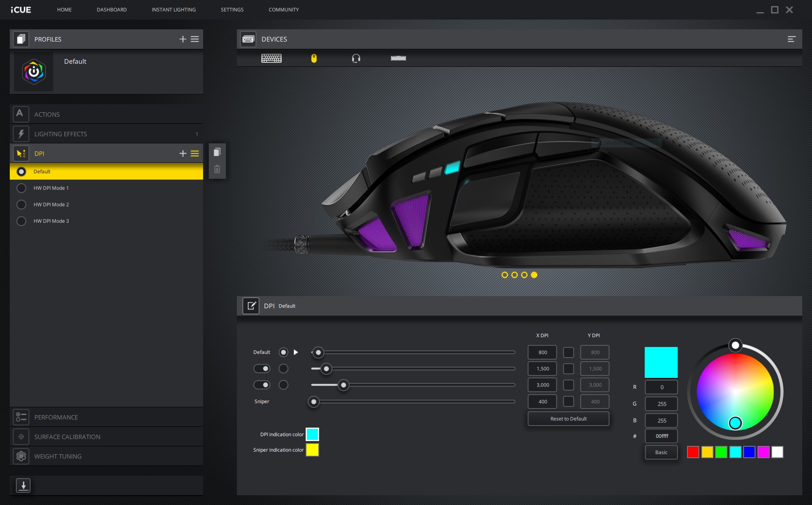Click the Basic color mode button
812x505 pixels.
tap(661, 452)
